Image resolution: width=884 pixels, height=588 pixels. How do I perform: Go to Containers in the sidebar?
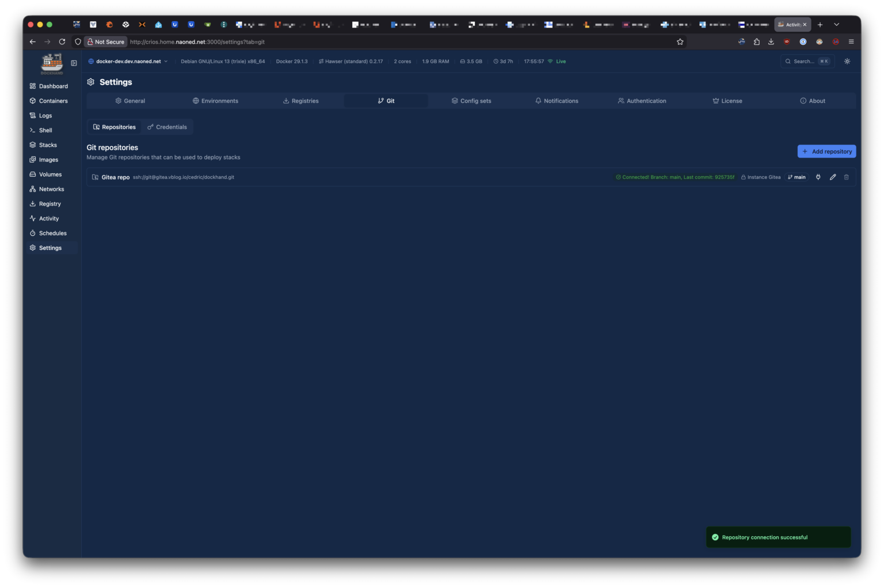coord(53,101)
